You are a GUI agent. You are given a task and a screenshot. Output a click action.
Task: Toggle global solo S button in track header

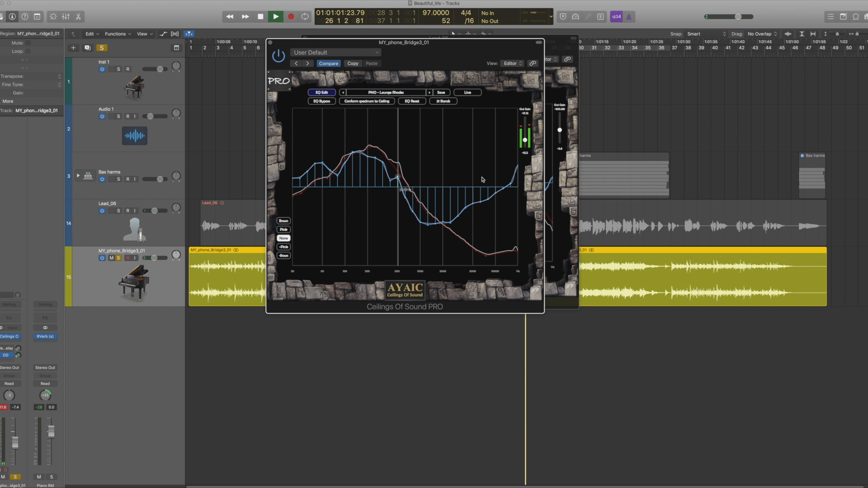tap(102, 48)
